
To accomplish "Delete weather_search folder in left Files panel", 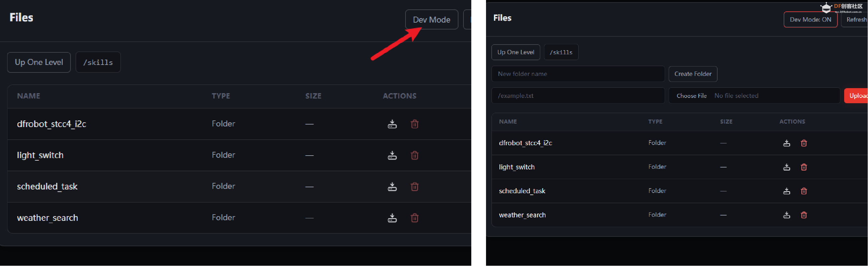I will click(415, 218).
